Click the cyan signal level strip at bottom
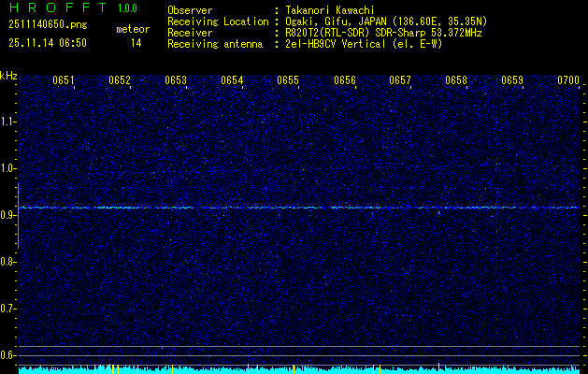This screenshot has width=588, height=374. (299, 369)
